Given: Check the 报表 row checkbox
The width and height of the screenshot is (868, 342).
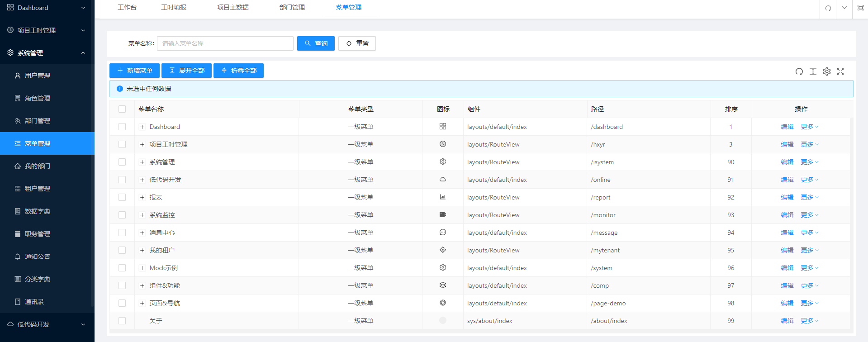Looking at the screenshot, I should click(122, 197).
